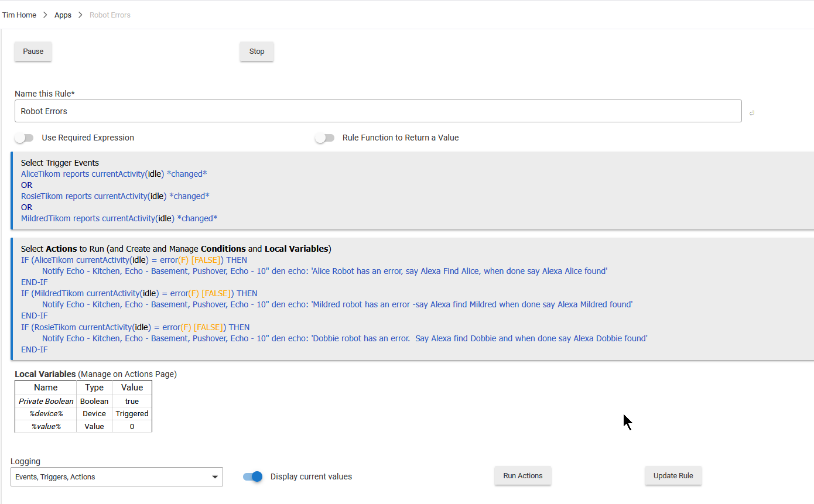This screenshot has width=814, height=504.
Task: Go to Tim Home breadcrumb
Action: click(x=19, y=15)
